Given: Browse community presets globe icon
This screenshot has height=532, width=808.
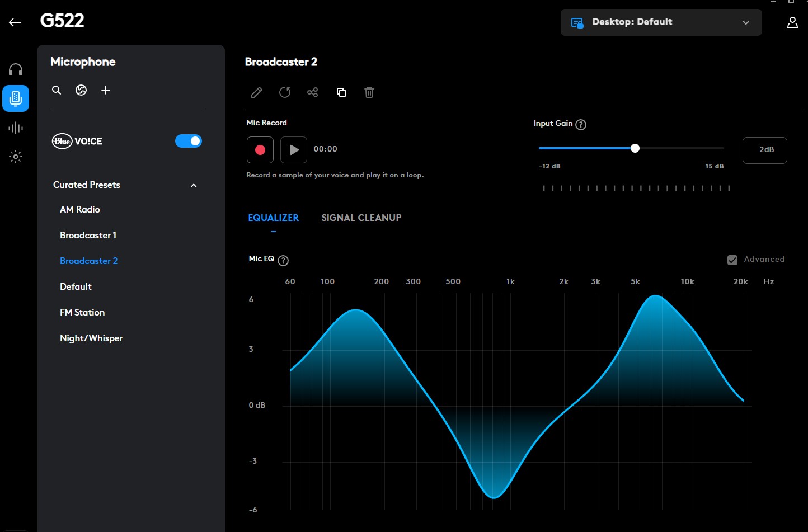Looking at the screenshot, I should pyautogui.click(x=81, y=90).
